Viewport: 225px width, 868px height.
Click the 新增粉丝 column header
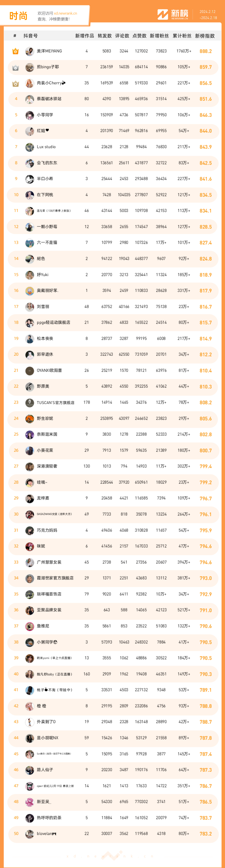point(159,36)
